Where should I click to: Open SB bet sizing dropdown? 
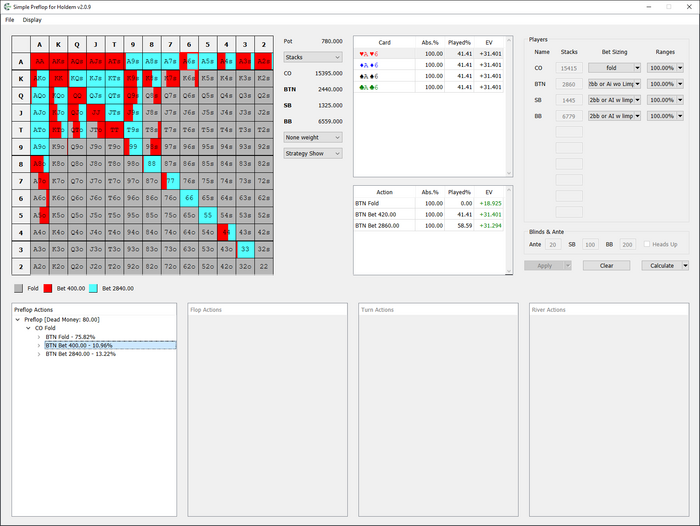(x=614, y=100)
